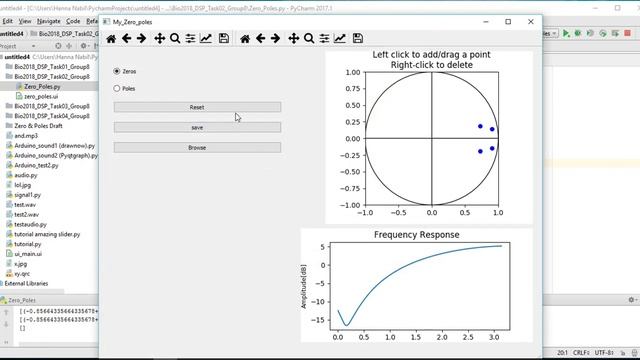Viewport: 640px width, 360px height.
Task: Click the red Stop button in PyCharm
Action: [628, 33]
